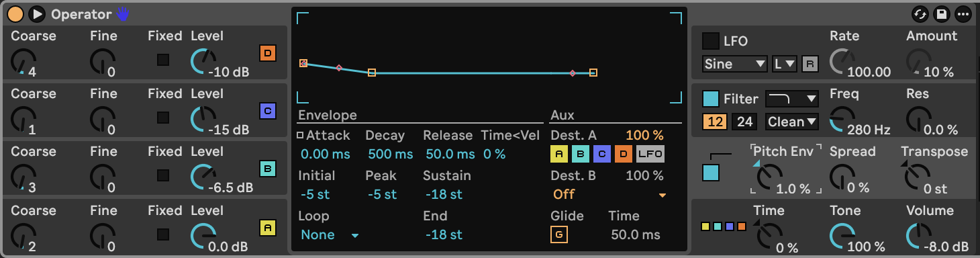980x258 pixels.
Task: Open the filter circuit Clean dropdown
Action: (x=792, y=122)
